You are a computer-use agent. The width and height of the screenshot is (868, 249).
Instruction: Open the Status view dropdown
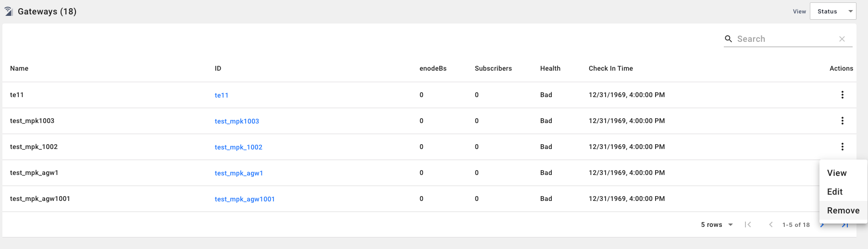pos(833,12)
